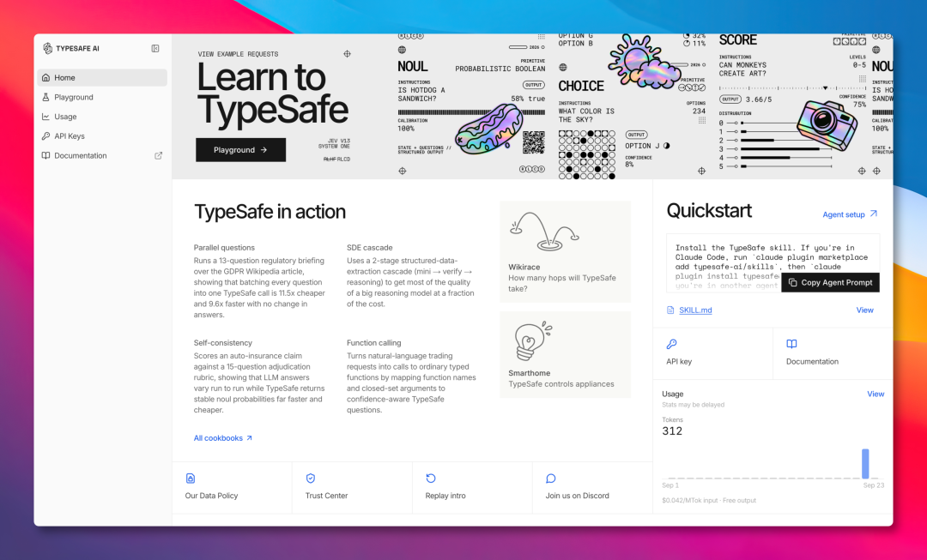The width and height of the screenshot is (927, 560).
Task: Open the Trust Center
Action: coord(353,488)
